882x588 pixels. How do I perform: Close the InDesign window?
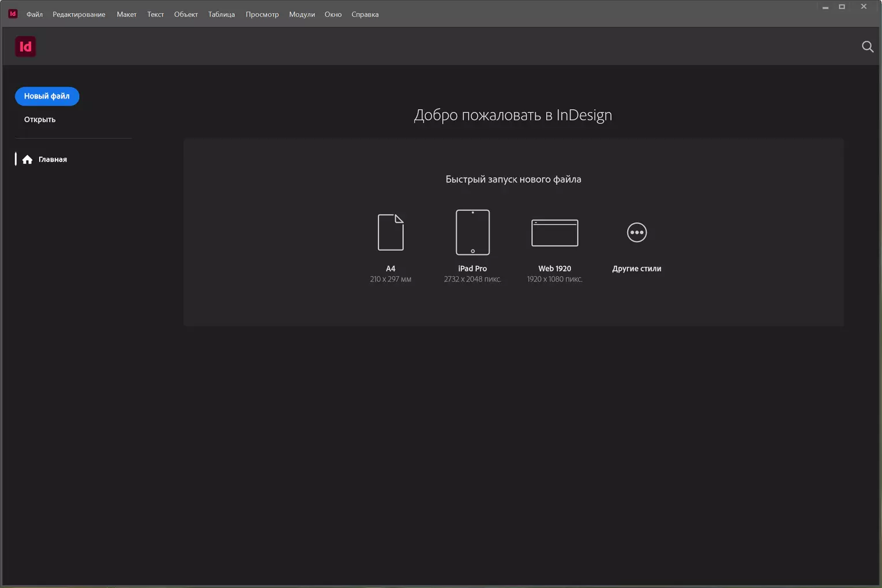pyautogui.click(x=864, y=7)
